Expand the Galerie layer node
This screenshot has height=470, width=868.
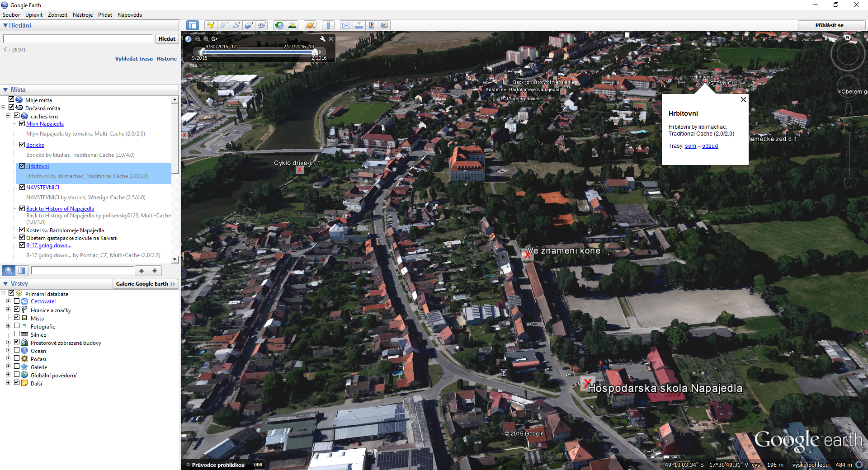(x=8, y=367)
